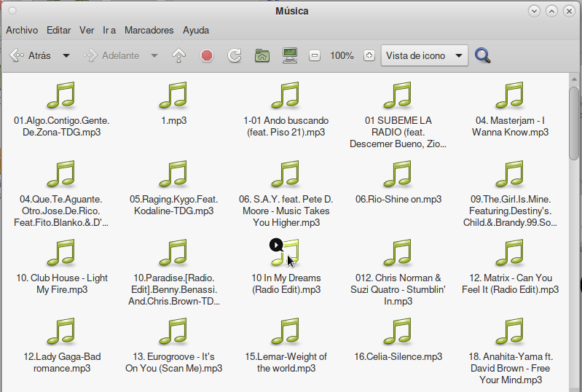The width and height of the screenshot is (582, 392).
Task: Select the 06. S.A.Y. Music Takes You Higher icon
Action: pos(286,173)
